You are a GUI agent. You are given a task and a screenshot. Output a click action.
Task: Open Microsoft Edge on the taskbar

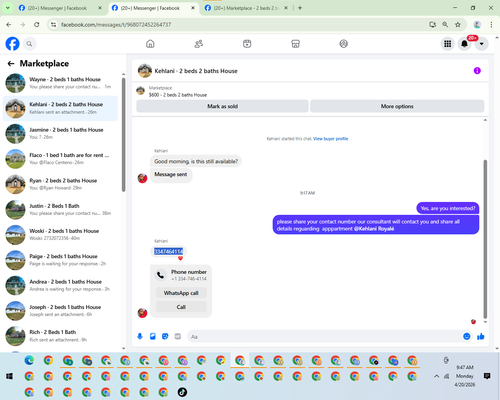point(29,360)
